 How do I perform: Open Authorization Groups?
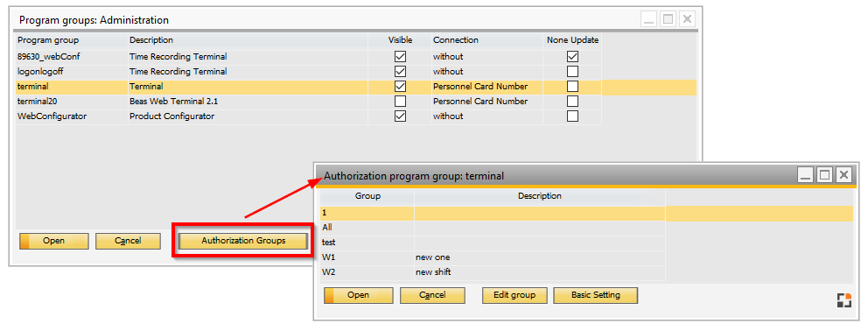[243, 241]
